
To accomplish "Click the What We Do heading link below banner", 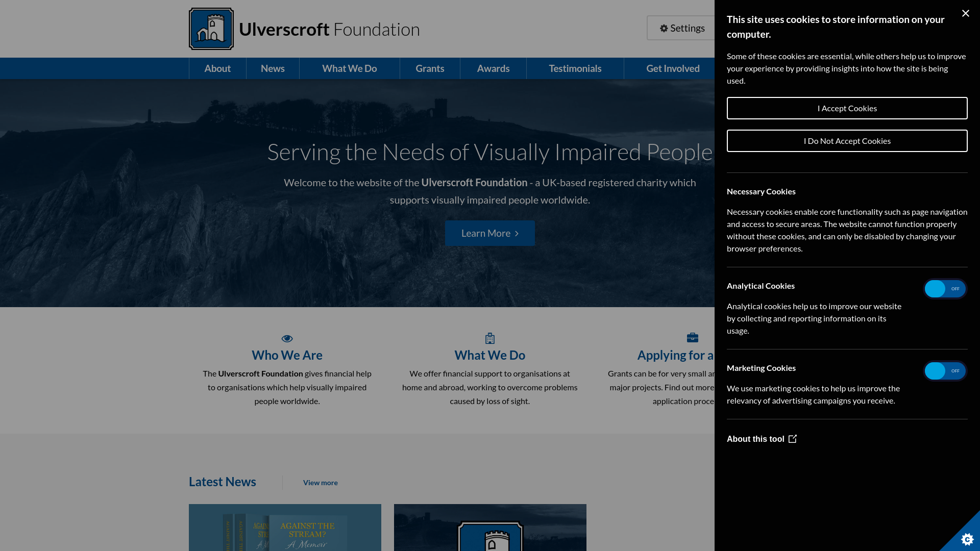I will 490,355.
